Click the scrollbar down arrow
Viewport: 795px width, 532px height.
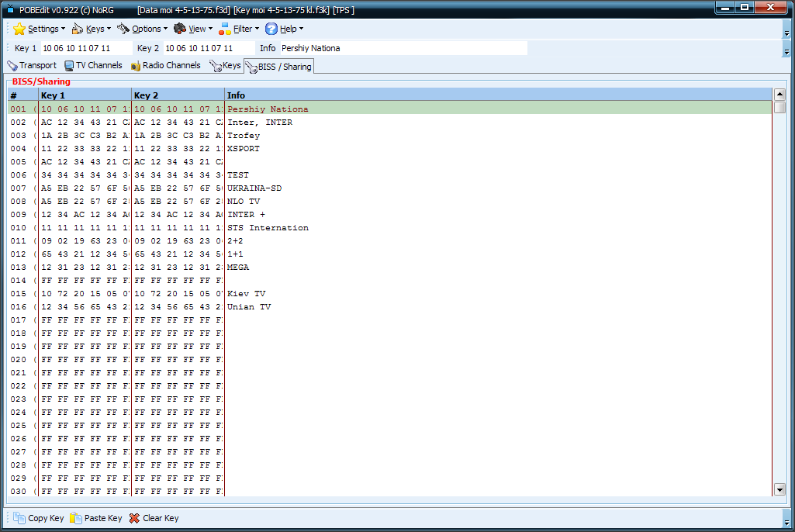pyautogui.click(x=779, y=489)
